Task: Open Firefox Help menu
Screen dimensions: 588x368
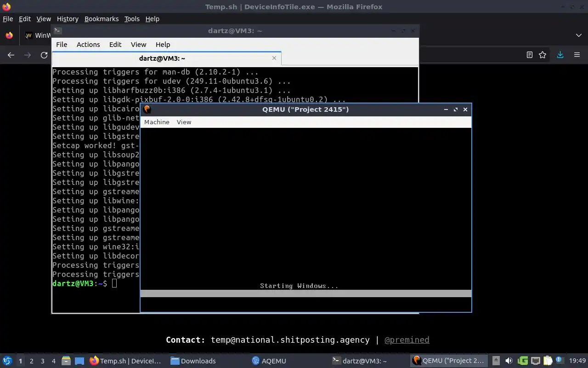Action: pyautogui.click(x=153, y=19)
